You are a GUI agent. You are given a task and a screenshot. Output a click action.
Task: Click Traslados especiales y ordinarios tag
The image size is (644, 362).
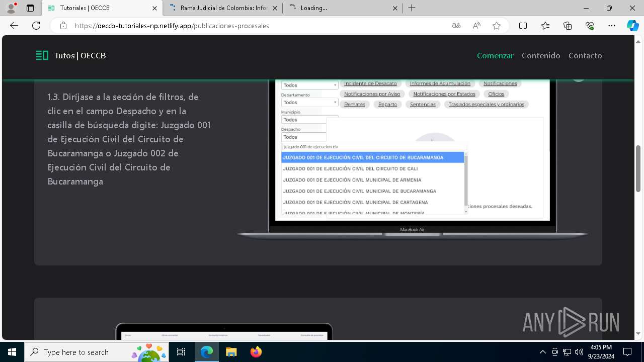click(x=487, y=105)
